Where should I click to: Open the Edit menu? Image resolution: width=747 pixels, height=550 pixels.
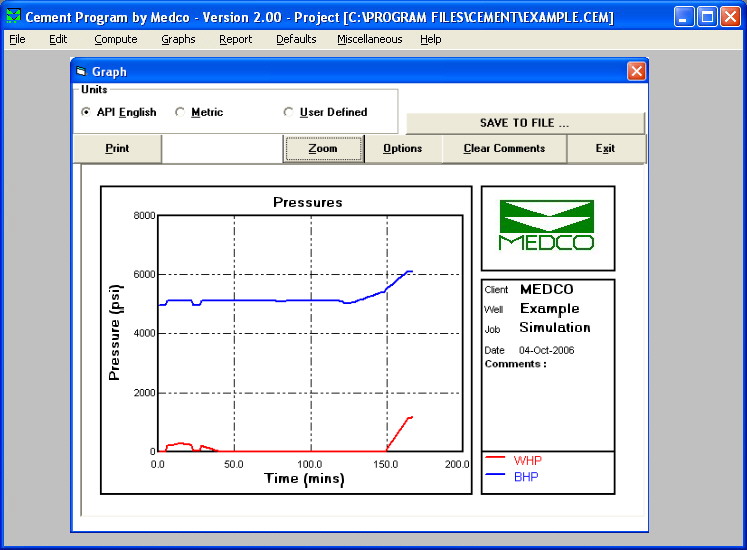(x=58, y=39)
